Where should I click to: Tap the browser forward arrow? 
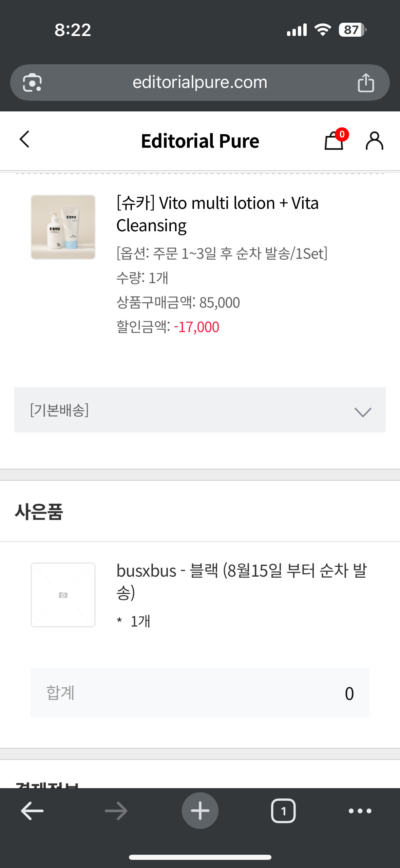(x=116, y=811)
